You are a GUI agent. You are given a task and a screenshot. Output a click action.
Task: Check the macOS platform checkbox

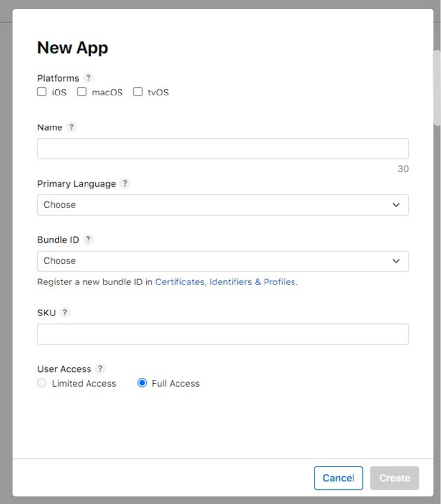pyautogui.click(x=82, y=92)
